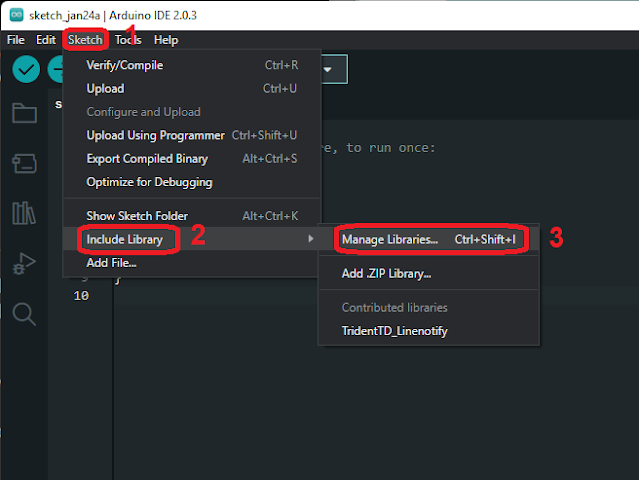Click the Verify checkmark button
This screenshot has height=480, width=639.
pos(26,69)
